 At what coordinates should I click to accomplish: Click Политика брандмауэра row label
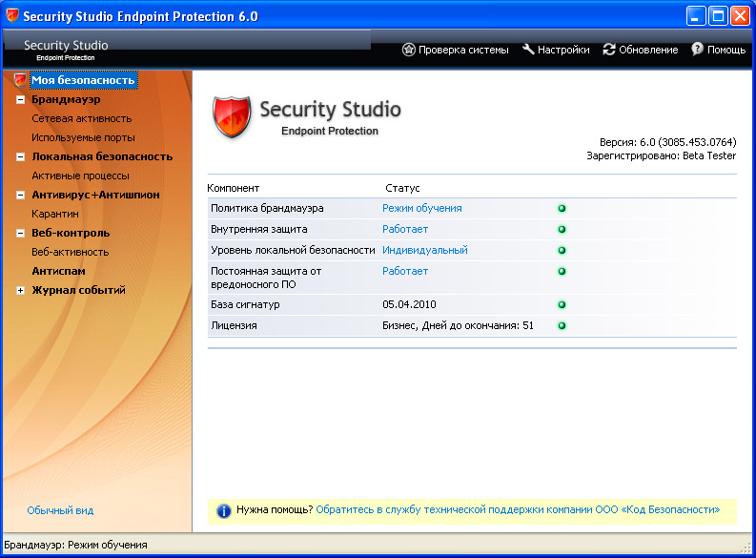(x=267, y=208)
